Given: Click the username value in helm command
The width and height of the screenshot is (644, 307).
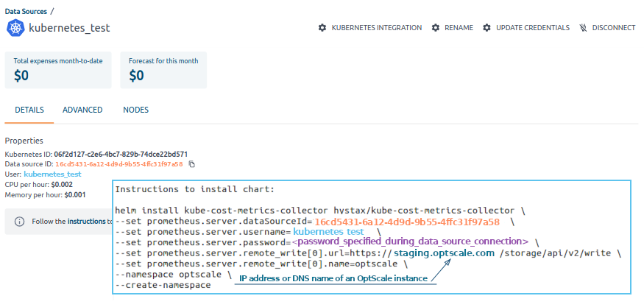Looking at the screenshot, I should point(328,232).
